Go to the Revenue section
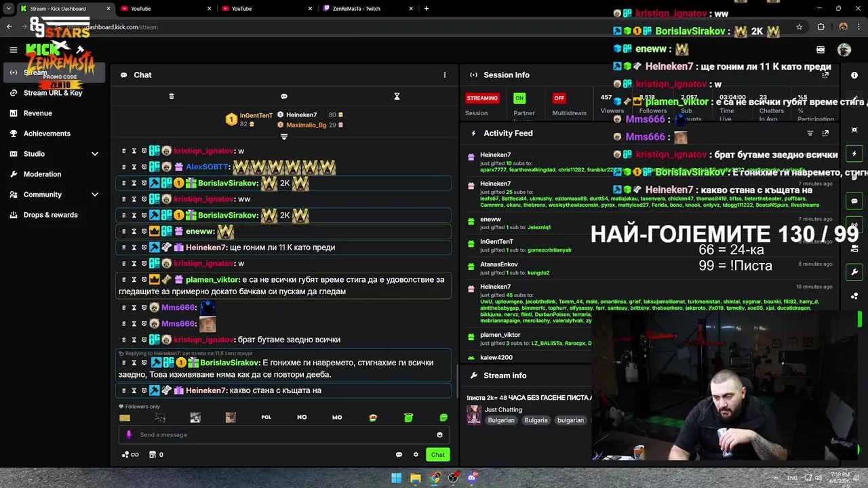 coord(38,113)
